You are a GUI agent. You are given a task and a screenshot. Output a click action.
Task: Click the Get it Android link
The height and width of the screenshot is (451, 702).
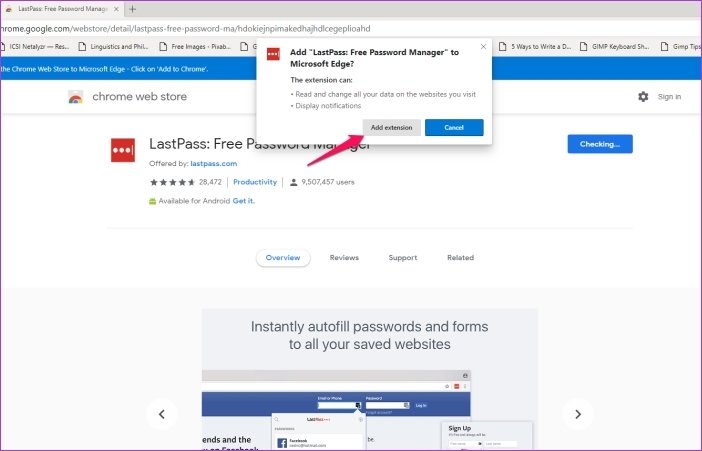[244, 201]
